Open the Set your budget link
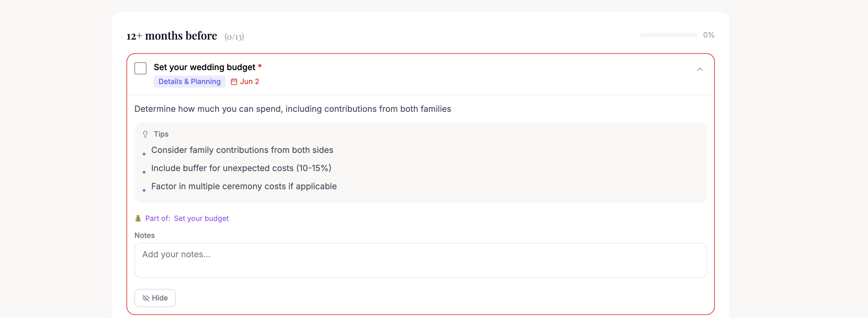This screenshot has width=868, height=318. point(201,218)
